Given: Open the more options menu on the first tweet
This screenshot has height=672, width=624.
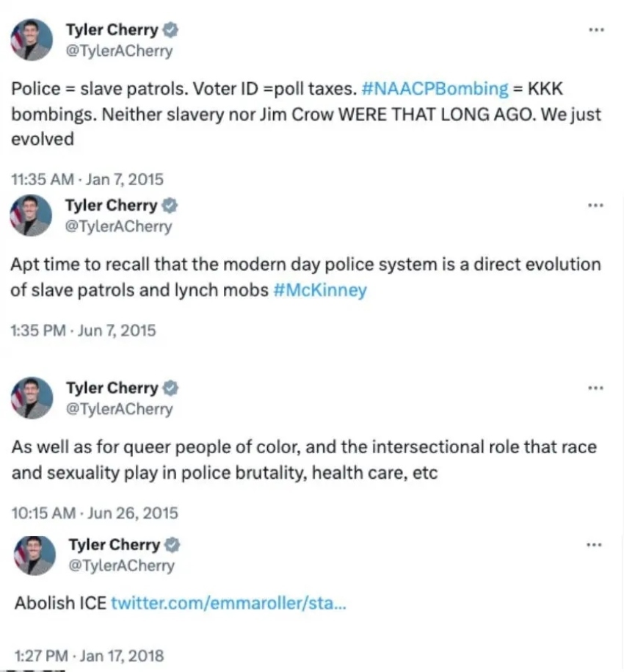Looking at the screenshot, I should click(x=597, y=29).
